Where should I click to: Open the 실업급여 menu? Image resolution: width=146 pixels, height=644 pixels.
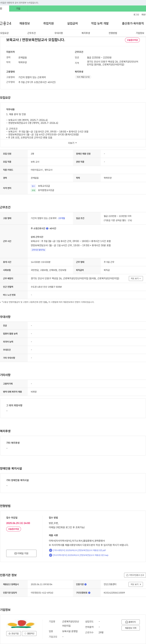(x=72, y=24)
